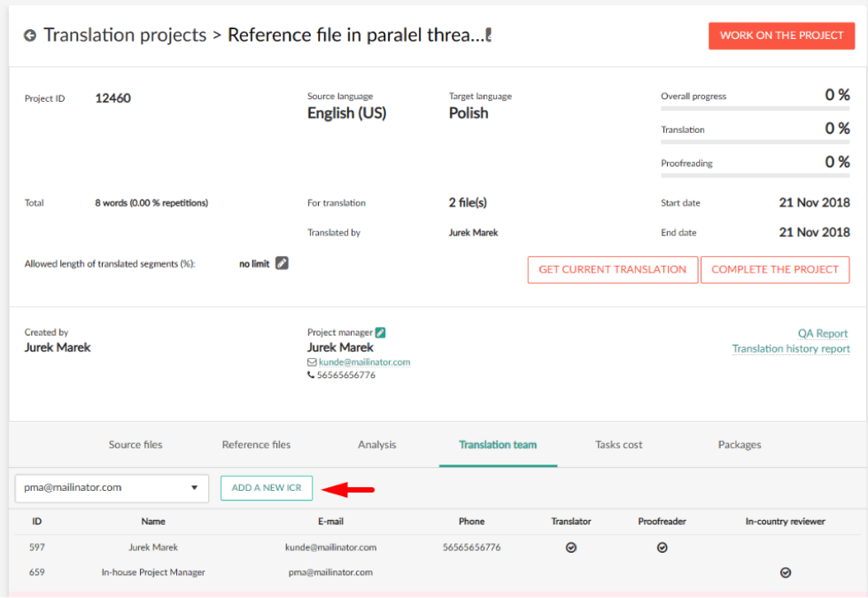Click the edit icon next to project title
868x598 pixels.
pyautogui.click(x=488, y=35)
